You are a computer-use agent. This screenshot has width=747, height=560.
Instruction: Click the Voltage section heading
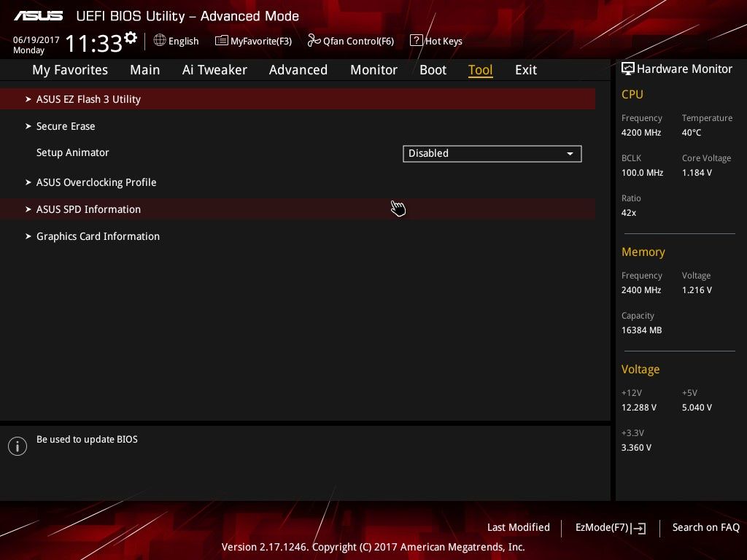click(640, 370)
